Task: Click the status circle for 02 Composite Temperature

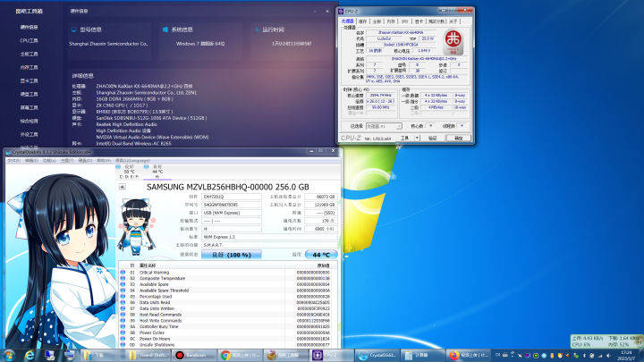Action: tap(123, 278)
